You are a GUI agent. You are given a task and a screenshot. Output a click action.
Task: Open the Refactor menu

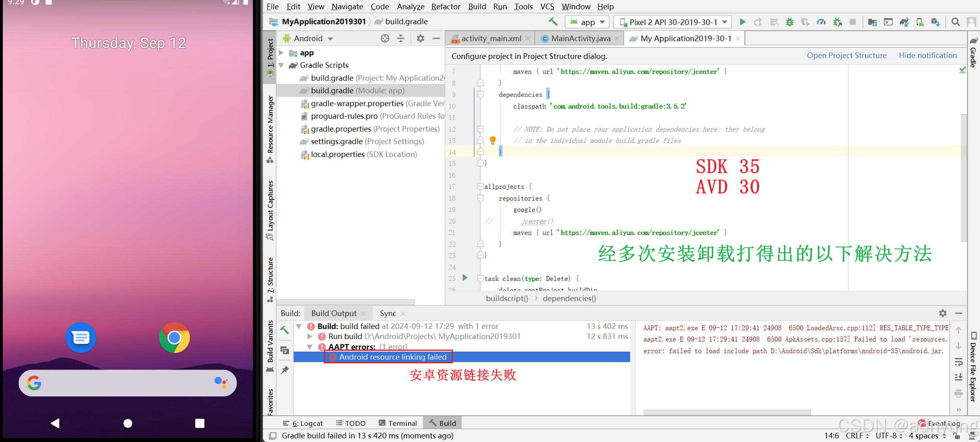(446, 6)
